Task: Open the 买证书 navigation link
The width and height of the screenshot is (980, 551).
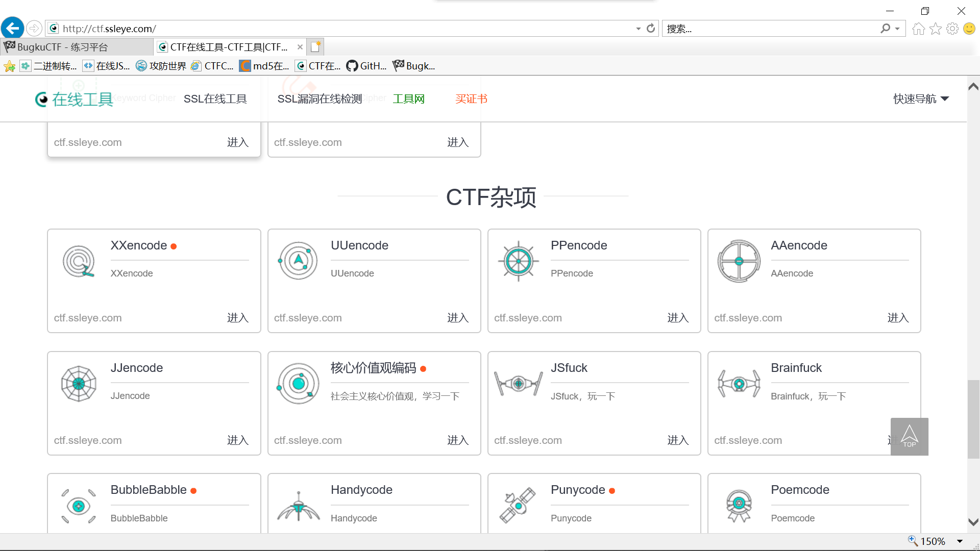Action: (471, 98)
